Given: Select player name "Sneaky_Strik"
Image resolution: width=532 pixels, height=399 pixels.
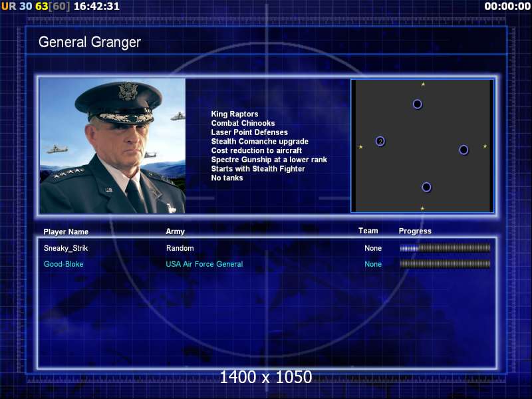Looking at the screenshot, I should [x=66, y=248].
